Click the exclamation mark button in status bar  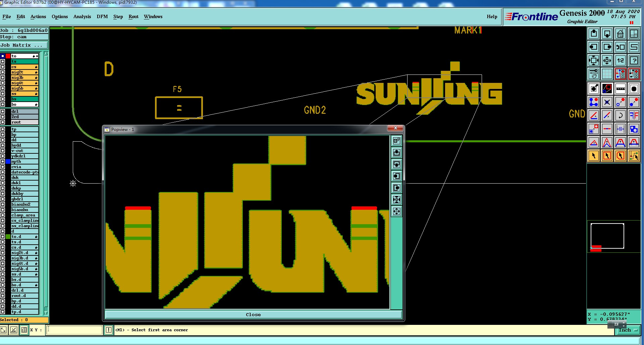point(109,330)
